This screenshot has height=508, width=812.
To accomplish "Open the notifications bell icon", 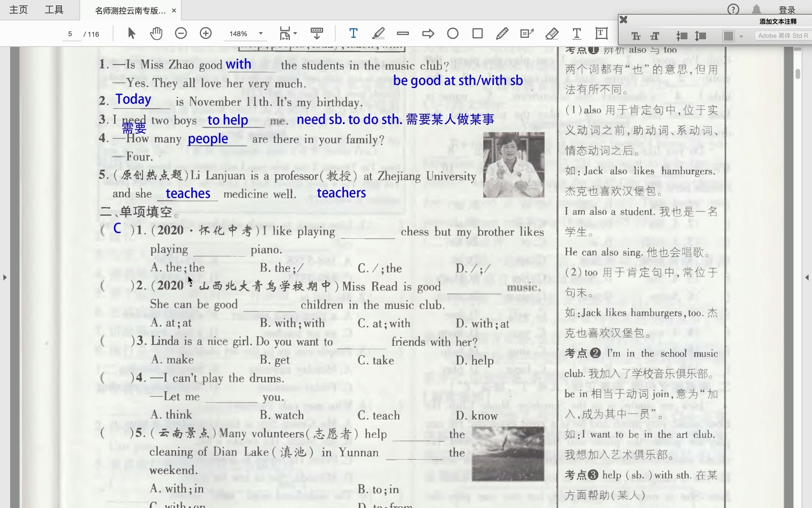I will pos(756,9).
